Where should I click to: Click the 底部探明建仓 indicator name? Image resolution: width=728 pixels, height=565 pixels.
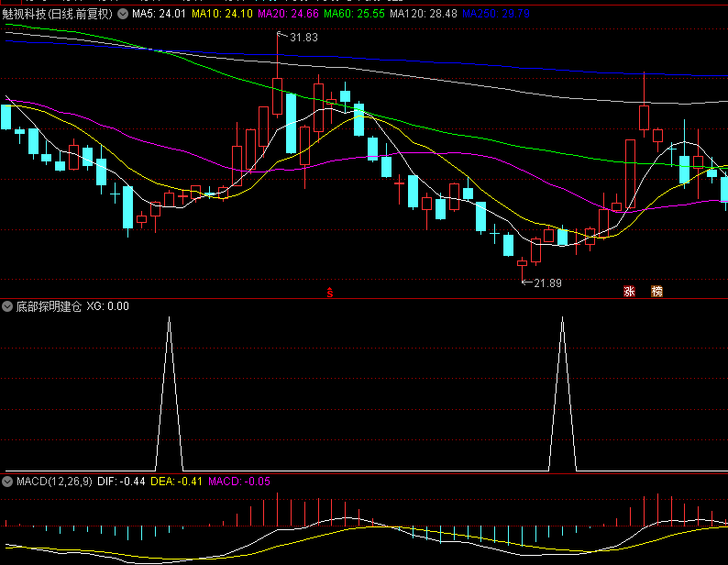[49, 306]
